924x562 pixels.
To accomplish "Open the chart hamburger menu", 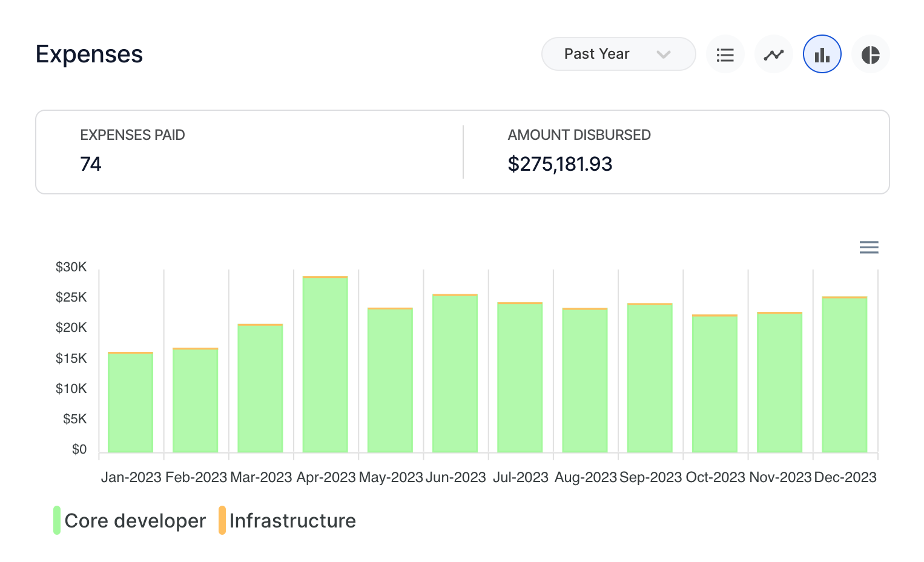I will click(x=868, y=247).
